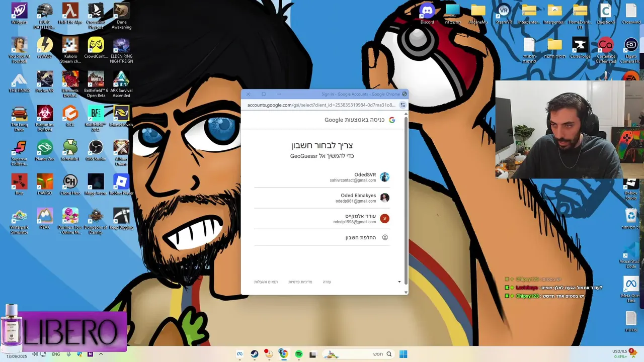
Task: Open the עזרה help link
Action: [x=327, y=282]
